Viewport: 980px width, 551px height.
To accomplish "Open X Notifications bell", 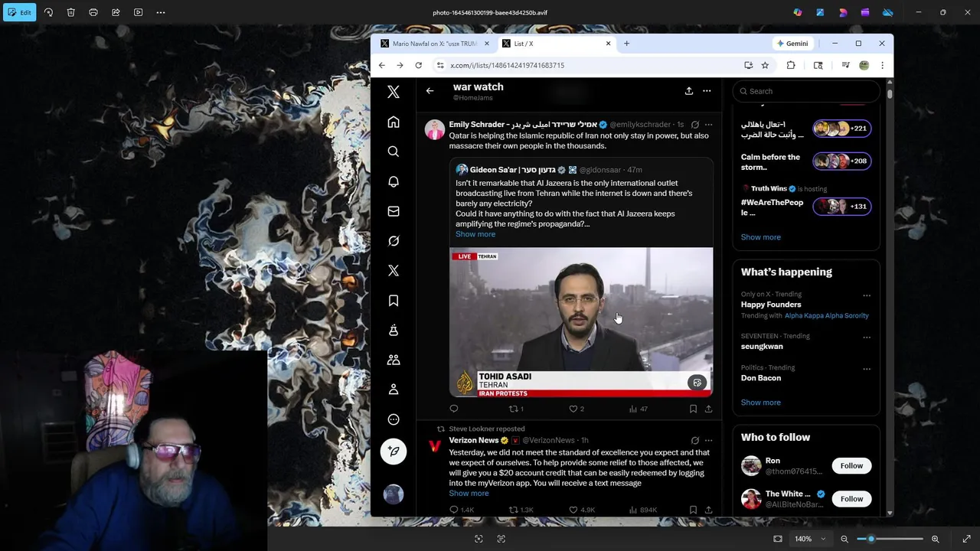I will (394, 181).
